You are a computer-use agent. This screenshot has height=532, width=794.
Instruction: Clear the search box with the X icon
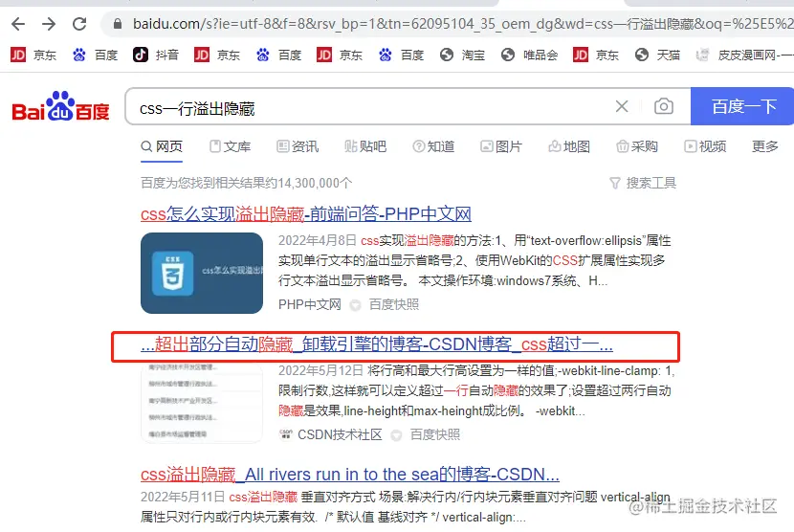(x=622, y=106)
